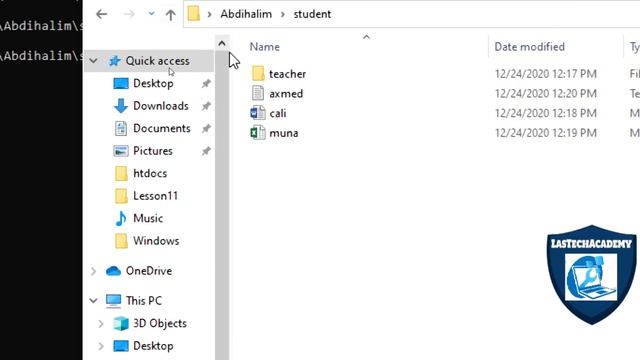Image resolution: width=640 pixels, height=360 pixels.
Task: Sort files by Name column header
Action: pyautogui.click(x=264, y=47)
